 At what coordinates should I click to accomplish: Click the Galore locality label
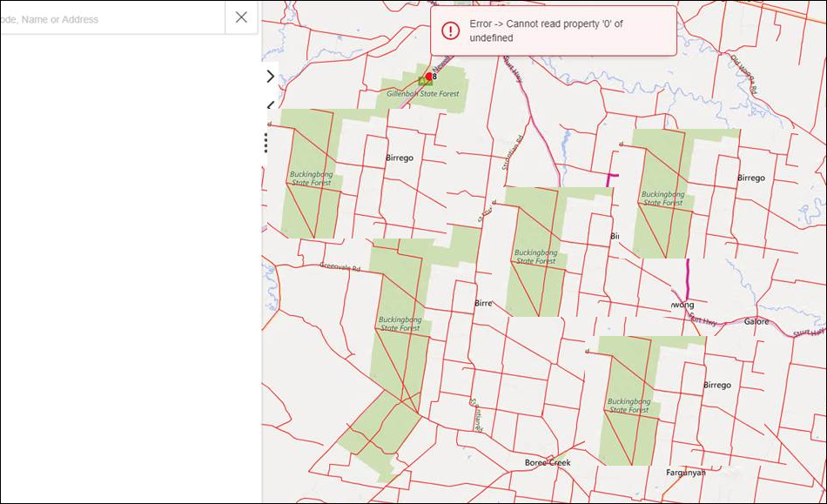756,321
